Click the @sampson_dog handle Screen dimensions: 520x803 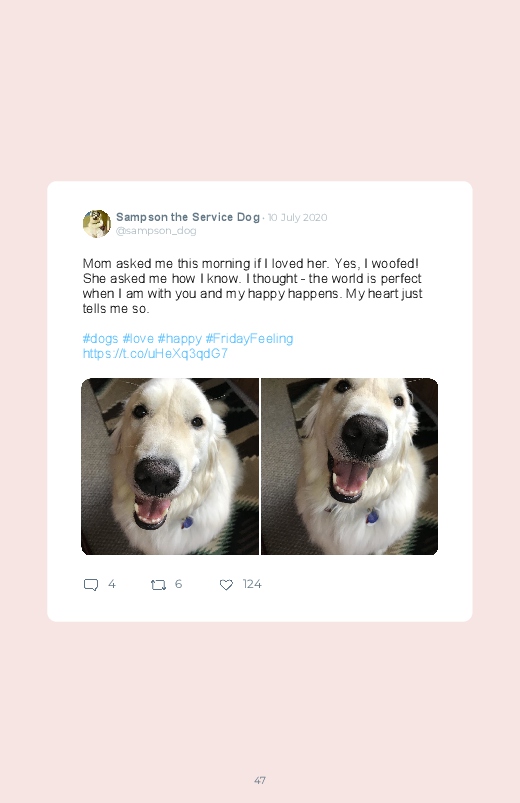point(156,230)
